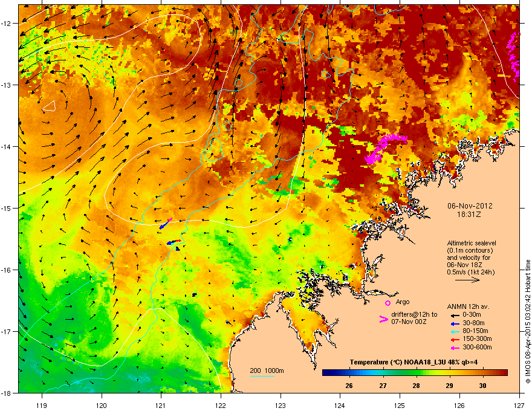Click the '07-Nov 00Z' legend text
This screenshot has width=532, height=411.
click(409, 322)
